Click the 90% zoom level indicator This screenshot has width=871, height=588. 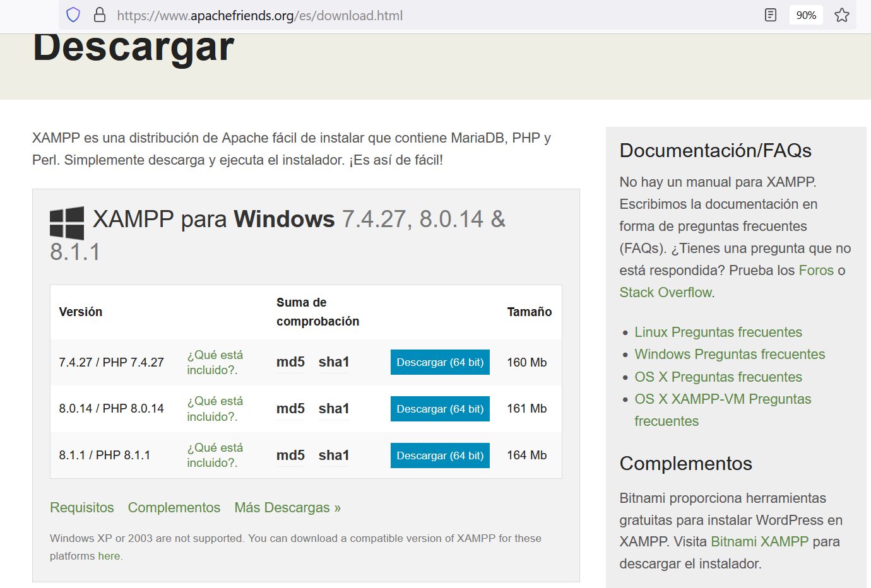pos(806,15)
